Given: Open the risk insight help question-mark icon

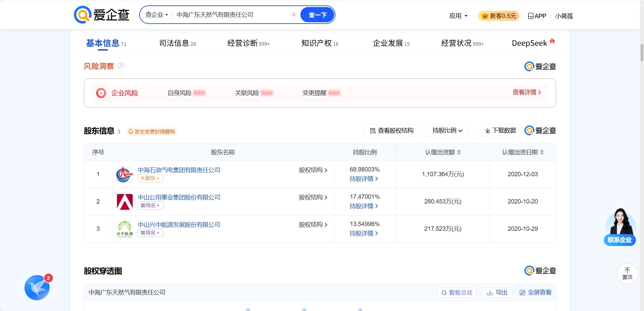Looking at the screenshot, I should click(121, 66).
